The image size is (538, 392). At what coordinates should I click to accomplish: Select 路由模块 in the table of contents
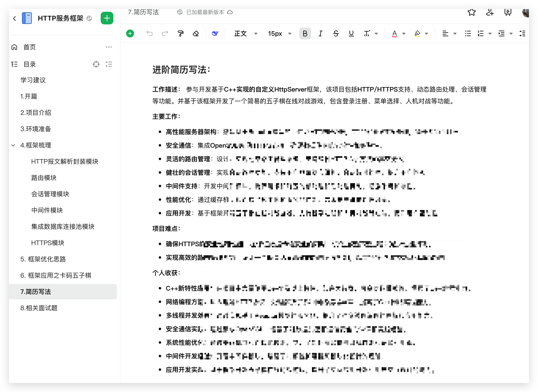[44, 178]
